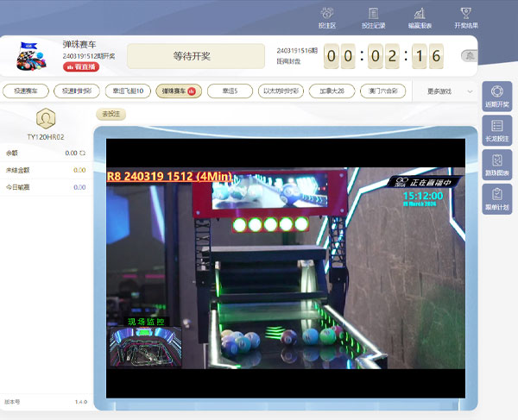
Task: Click the 近期开奖 sidebar icon
Action: (x=496, y=97)
